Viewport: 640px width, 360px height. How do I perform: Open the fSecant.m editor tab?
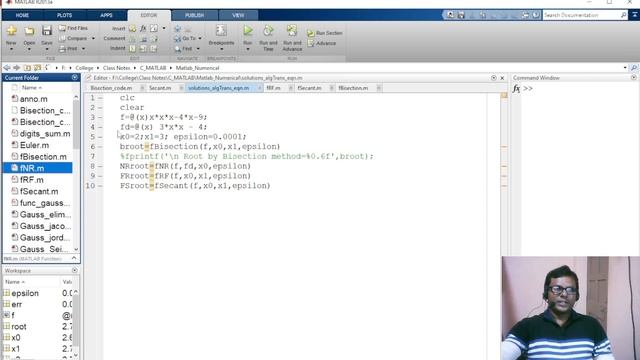tap(309, 88)
